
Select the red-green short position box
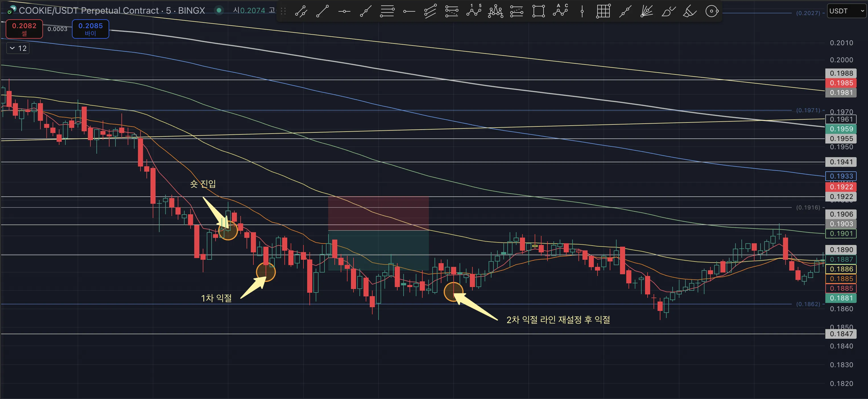(x=378, y=233)
